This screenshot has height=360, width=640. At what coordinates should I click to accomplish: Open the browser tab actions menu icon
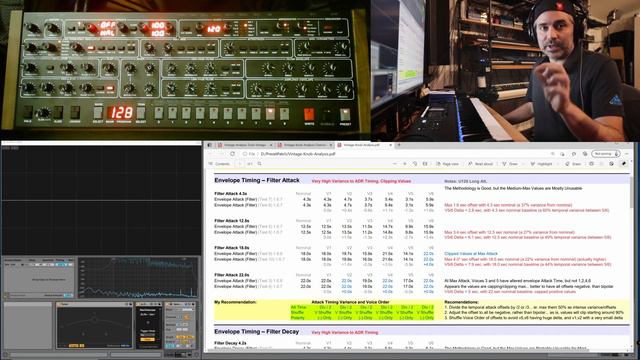209,145
